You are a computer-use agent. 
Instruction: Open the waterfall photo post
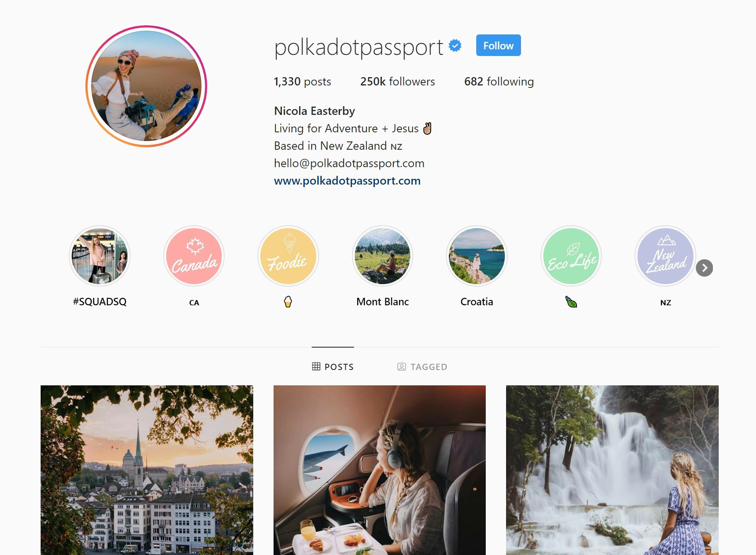612,470
